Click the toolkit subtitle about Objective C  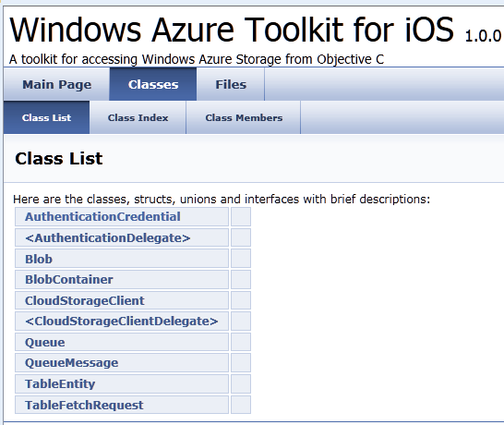point(197,59)
